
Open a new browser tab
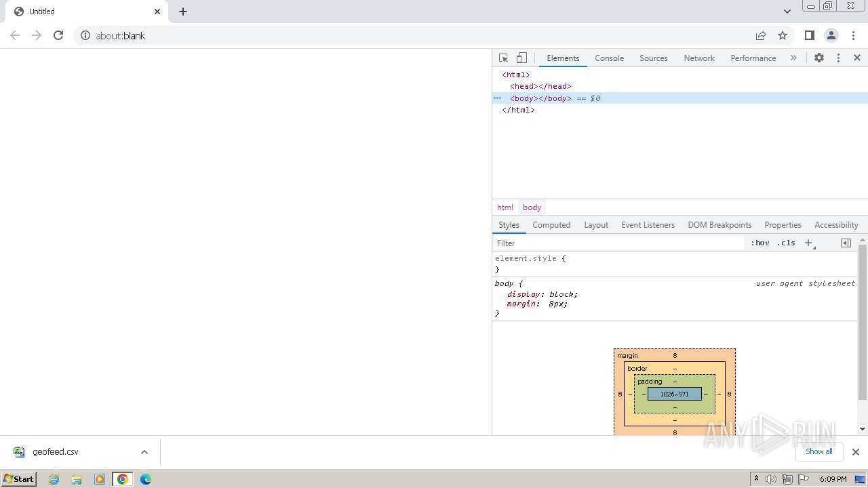pyautogui.click(x=183, y=12)
